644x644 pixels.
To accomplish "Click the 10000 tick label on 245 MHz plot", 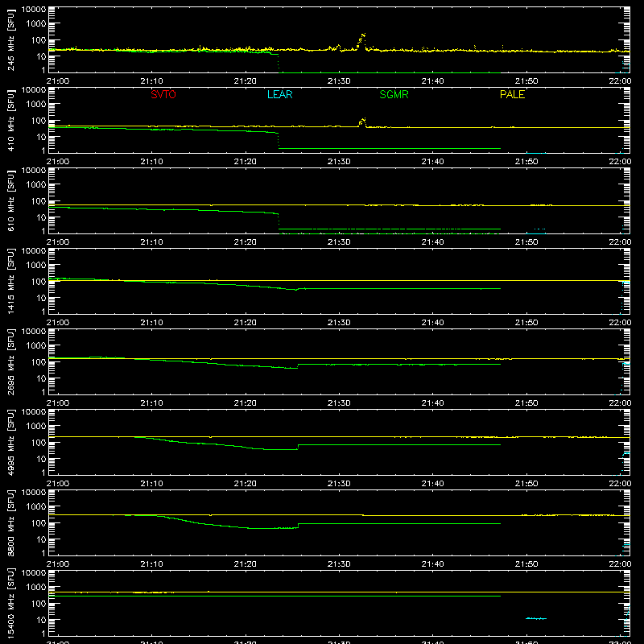I will point(34,10).
